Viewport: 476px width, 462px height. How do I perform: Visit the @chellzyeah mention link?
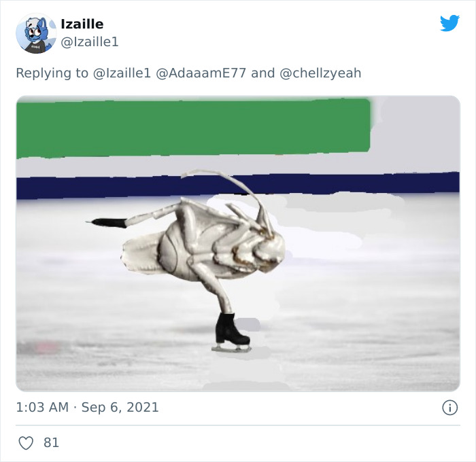point(320,73)
